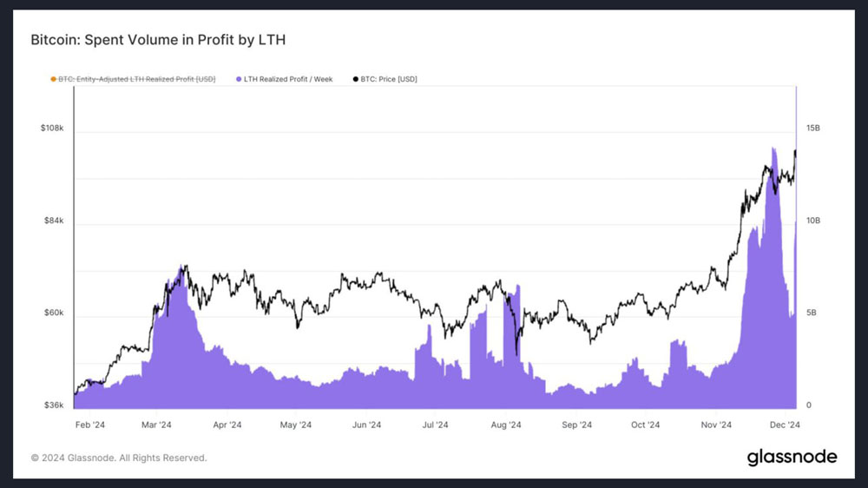Click the black legend dot for price
This screenshot has width=868, height=488.
click(355, 79)
